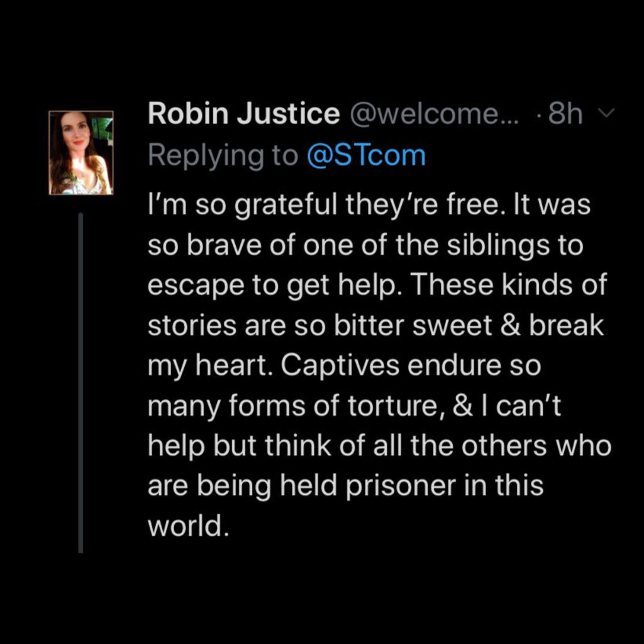Expand the tweet options chevron menu

point(607,114)
